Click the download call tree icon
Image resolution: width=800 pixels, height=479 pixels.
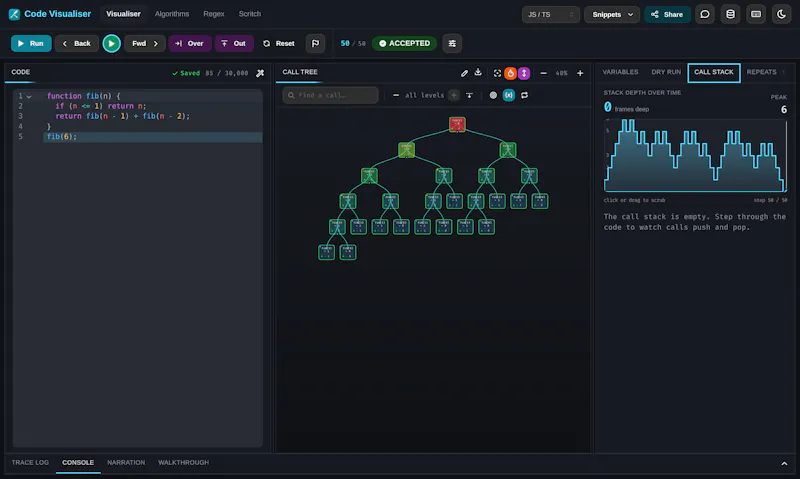point(478,72)
